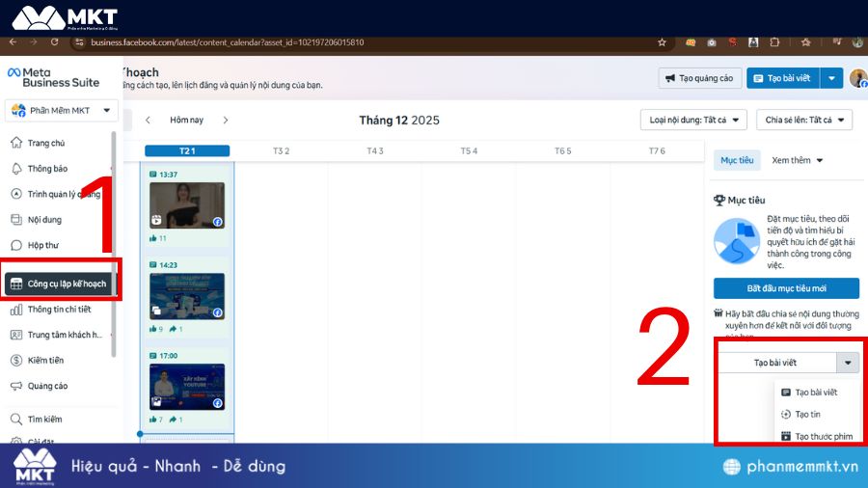The width and height of the screenshot is (868, 488).
Task: Open Hộp thư inbox icon
Action: pos(16,245)
